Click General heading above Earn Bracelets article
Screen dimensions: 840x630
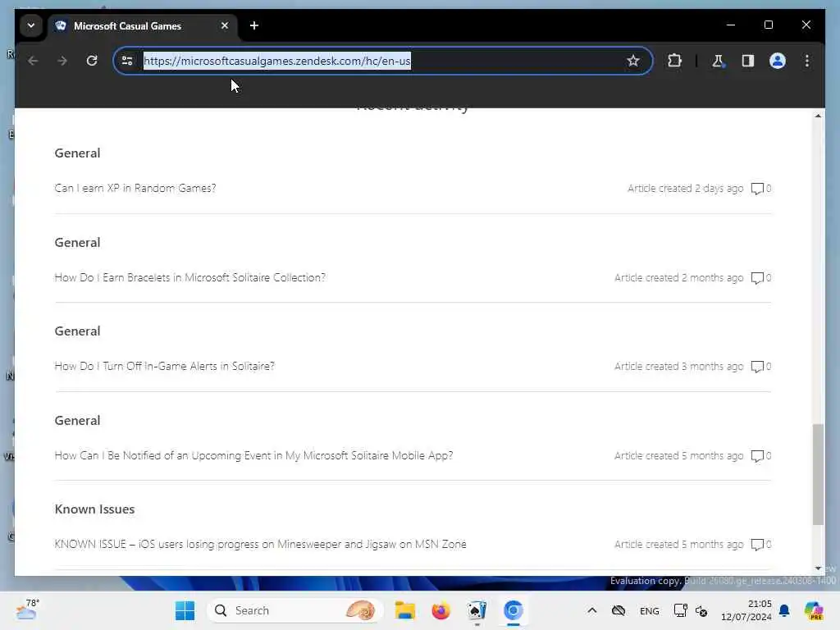pyautogui.click(x=77, y=242)
